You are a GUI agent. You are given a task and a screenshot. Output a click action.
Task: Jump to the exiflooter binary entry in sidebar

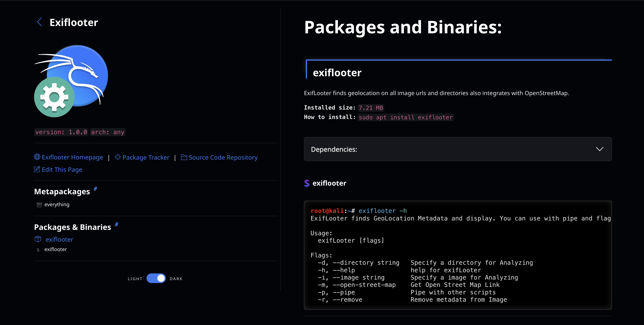click(x=55, y=249)
